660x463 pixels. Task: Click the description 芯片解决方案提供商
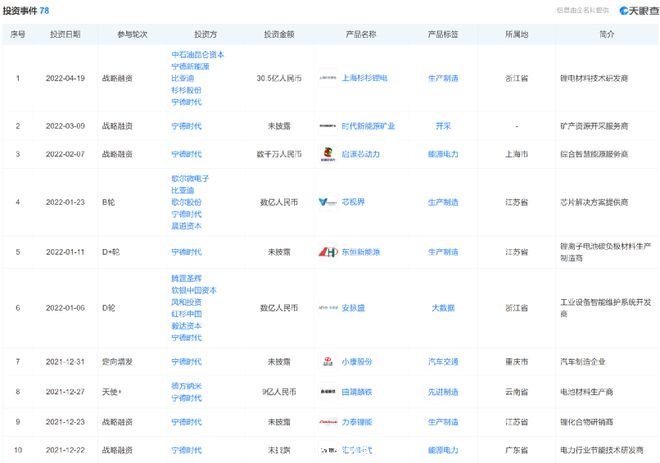pyautogui.click(x=594, y=202)
